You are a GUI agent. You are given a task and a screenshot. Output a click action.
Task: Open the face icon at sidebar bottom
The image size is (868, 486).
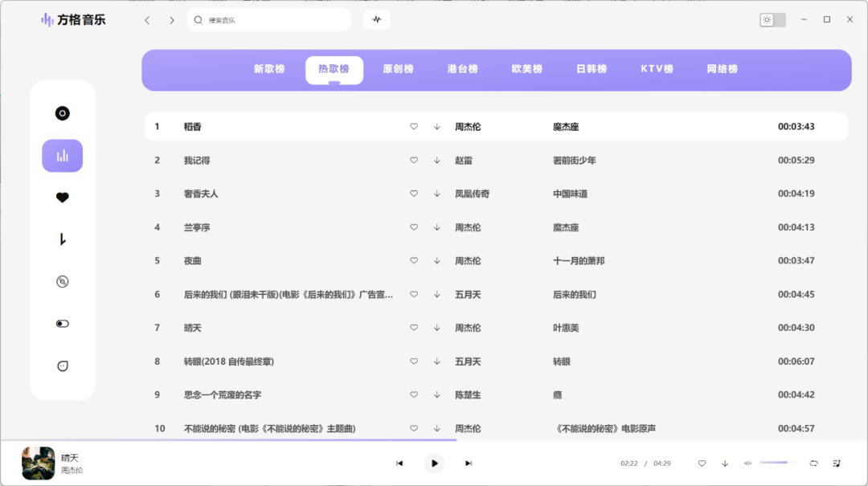pyautogui.click(x=63, y=366)
